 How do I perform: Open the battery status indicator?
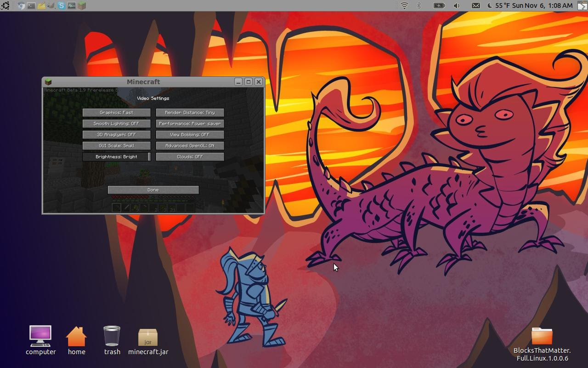439,6
